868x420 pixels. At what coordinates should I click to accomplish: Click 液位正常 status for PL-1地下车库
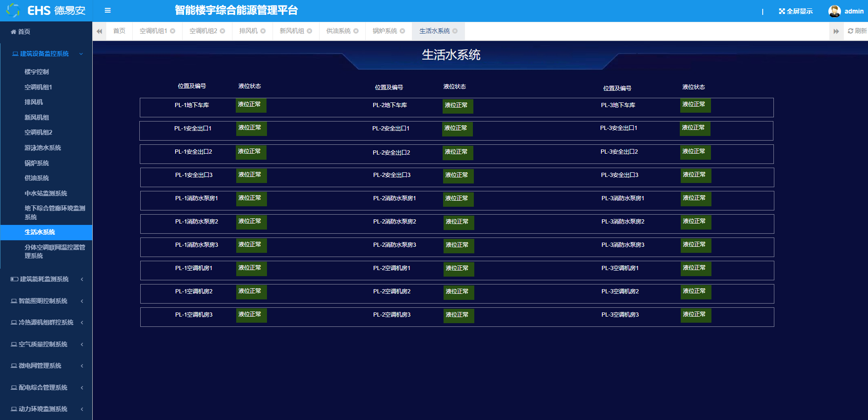251,105
